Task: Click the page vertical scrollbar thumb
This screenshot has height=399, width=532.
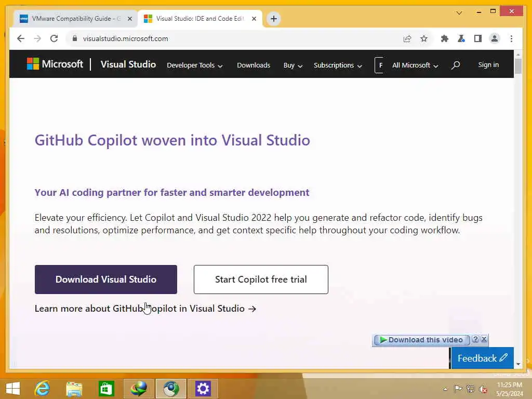Action: click(x=518, y=66)
